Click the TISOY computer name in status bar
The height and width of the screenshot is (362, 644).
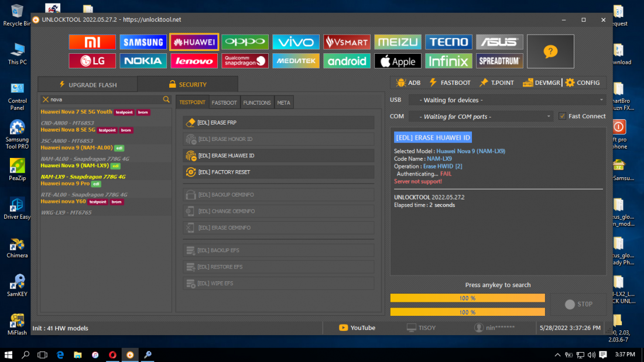422,327
